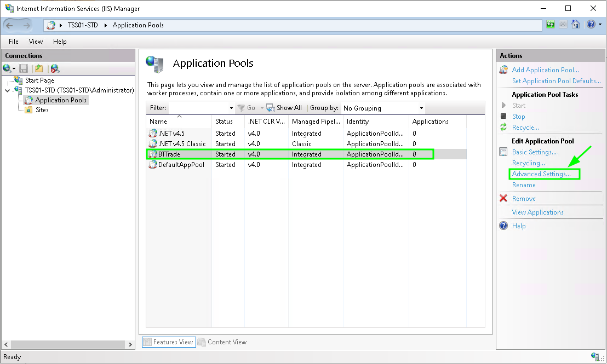Select the BTTrade application pool row
607x364 pixels.
tap(306, 154)
